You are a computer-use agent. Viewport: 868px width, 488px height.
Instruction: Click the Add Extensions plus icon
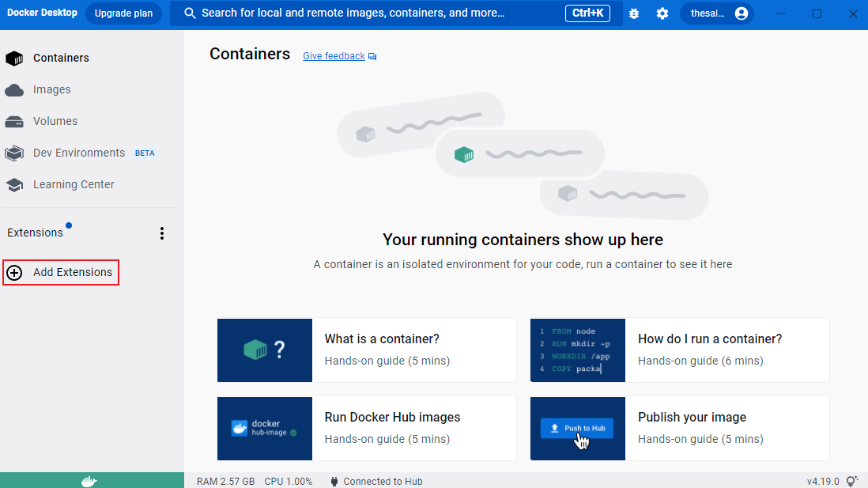pyautogui.click(x=14, y=273)
